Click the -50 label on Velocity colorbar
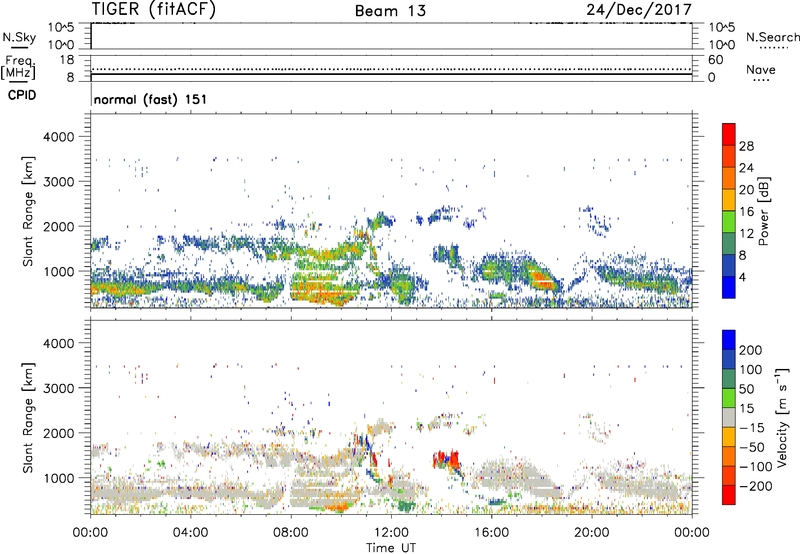This screenshot has width=800, height=554. tap(752, 447)
